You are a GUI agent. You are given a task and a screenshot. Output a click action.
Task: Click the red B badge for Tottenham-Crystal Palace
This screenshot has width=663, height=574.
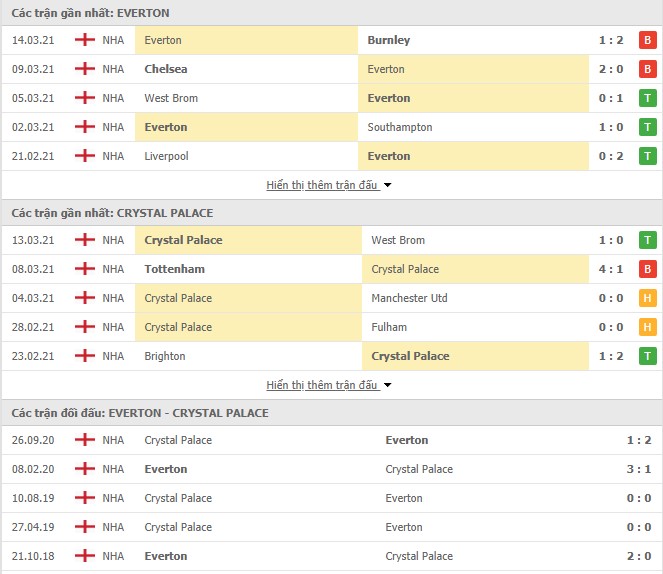[x=647, y=269]
